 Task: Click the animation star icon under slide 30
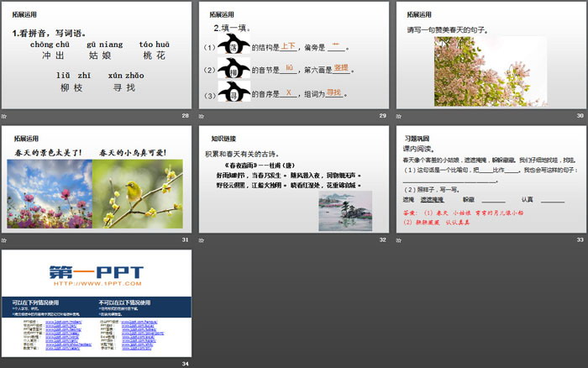pyautogui.click(x=400, y=115)
